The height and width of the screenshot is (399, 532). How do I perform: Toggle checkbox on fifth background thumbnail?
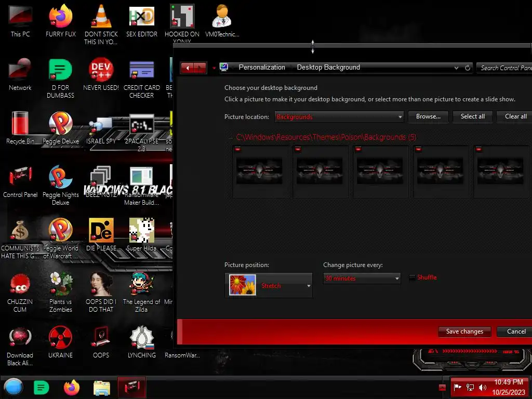478,149
